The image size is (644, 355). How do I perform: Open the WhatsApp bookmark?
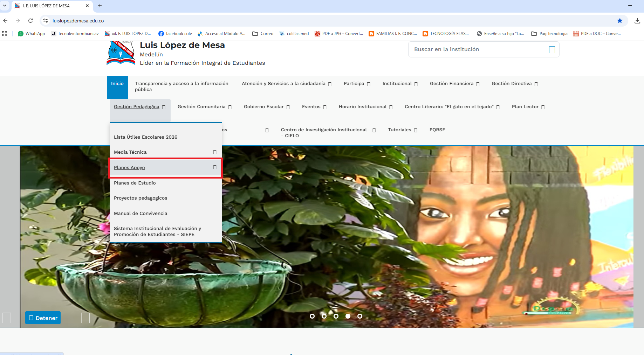click(31, 34)
